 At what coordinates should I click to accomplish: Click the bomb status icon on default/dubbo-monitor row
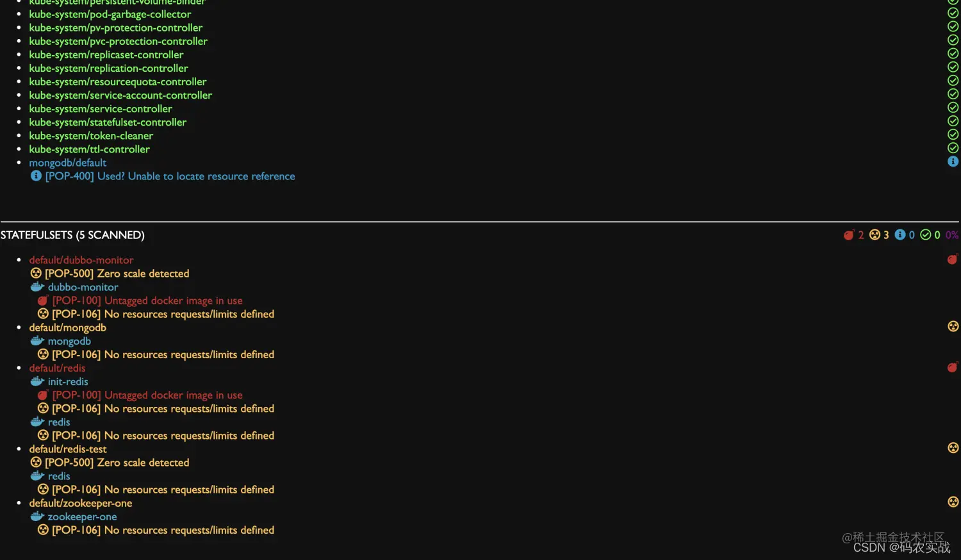point(953,259)
